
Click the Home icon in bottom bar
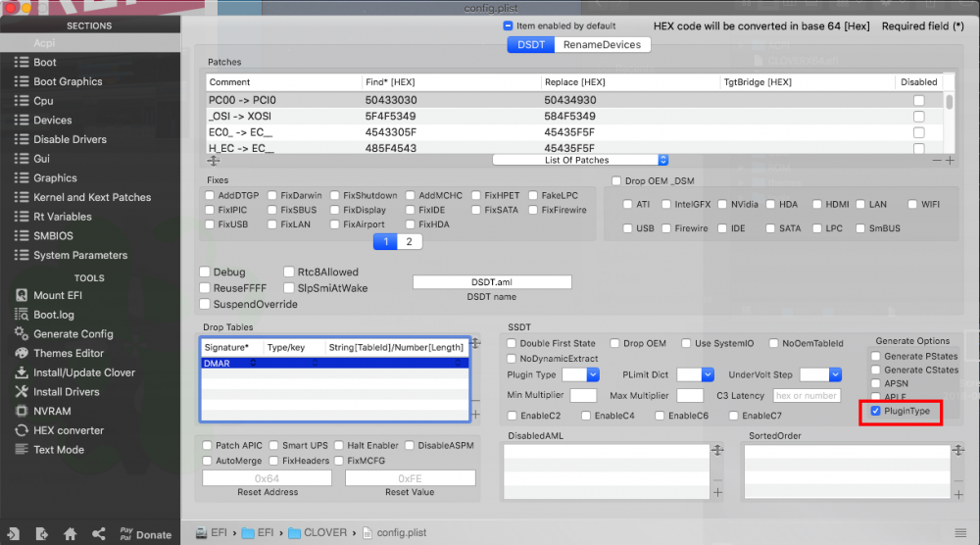pos(70,534)
